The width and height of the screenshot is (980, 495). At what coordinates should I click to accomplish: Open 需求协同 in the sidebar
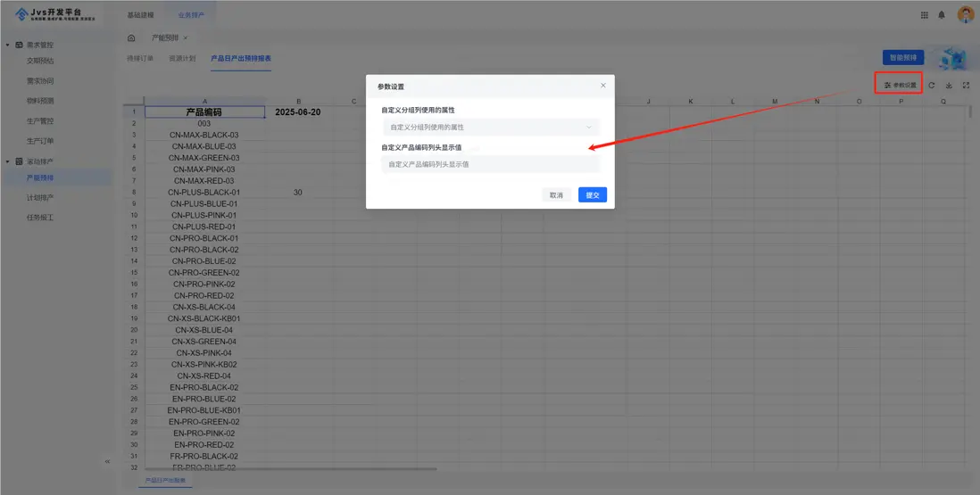(x=40, y=81)
